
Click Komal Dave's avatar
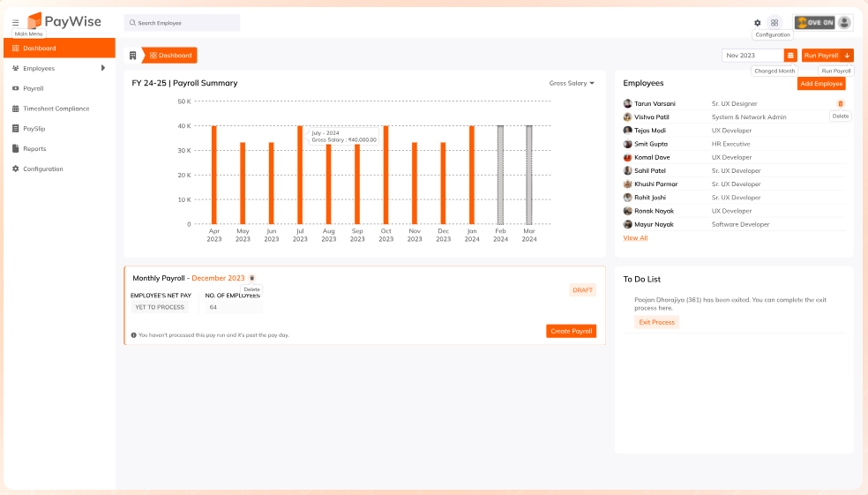[627, 157]
